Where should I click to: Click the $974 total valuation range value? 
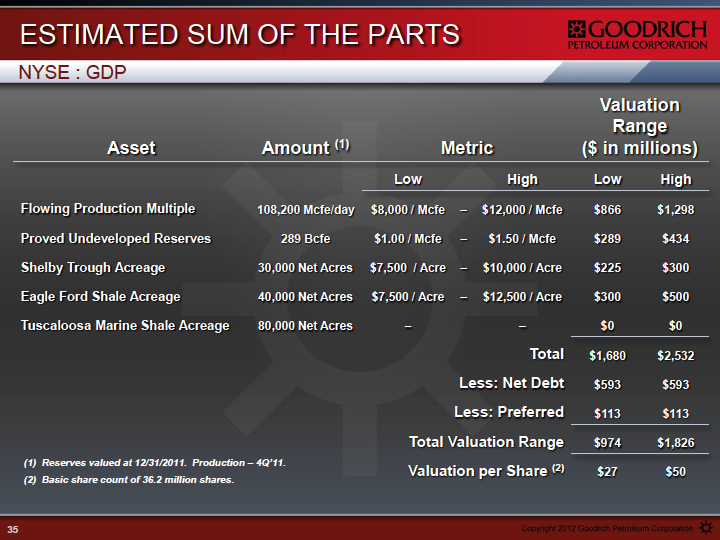608,443
